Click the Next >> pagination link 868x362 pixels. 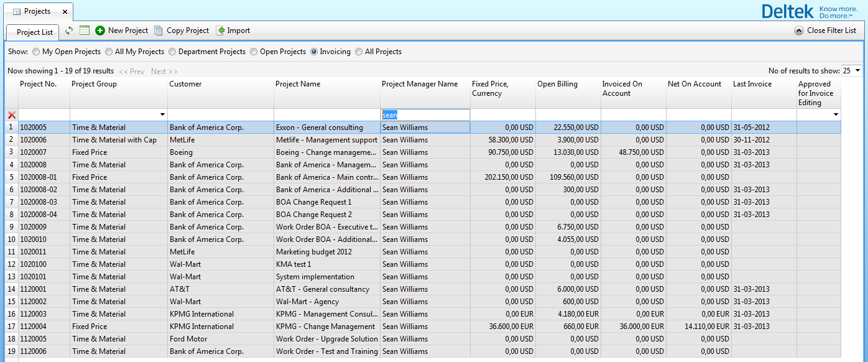(x=164, y=72)
